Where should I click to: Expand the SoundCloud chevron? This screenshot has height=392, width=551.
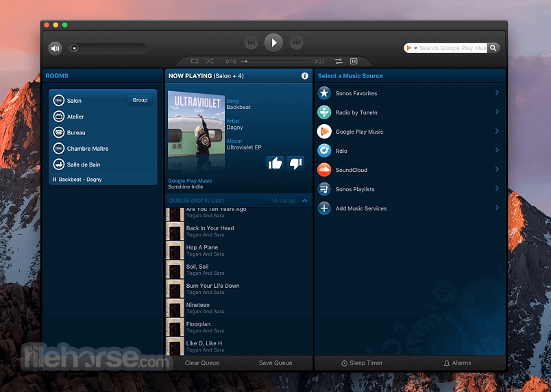(497, 169)
